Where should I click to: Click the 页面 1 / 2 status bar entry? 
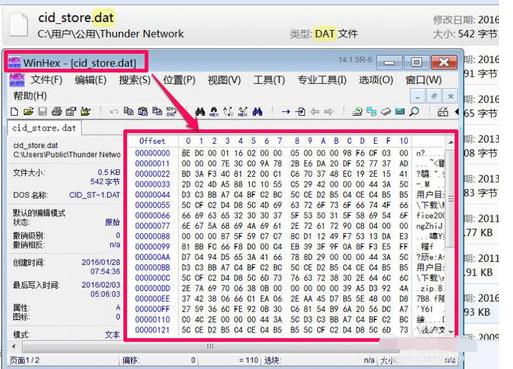[25, 360]
